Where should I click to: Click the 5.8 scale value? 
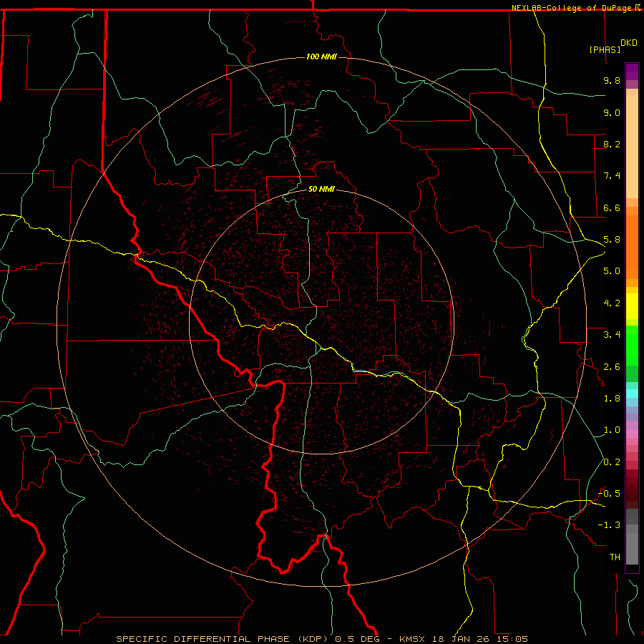pos(612,240)
